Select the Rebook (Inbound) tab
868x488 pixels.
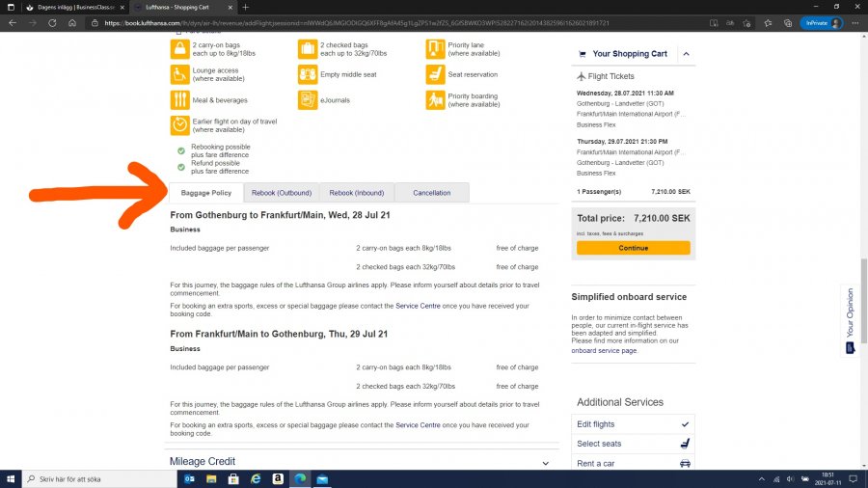356,193
